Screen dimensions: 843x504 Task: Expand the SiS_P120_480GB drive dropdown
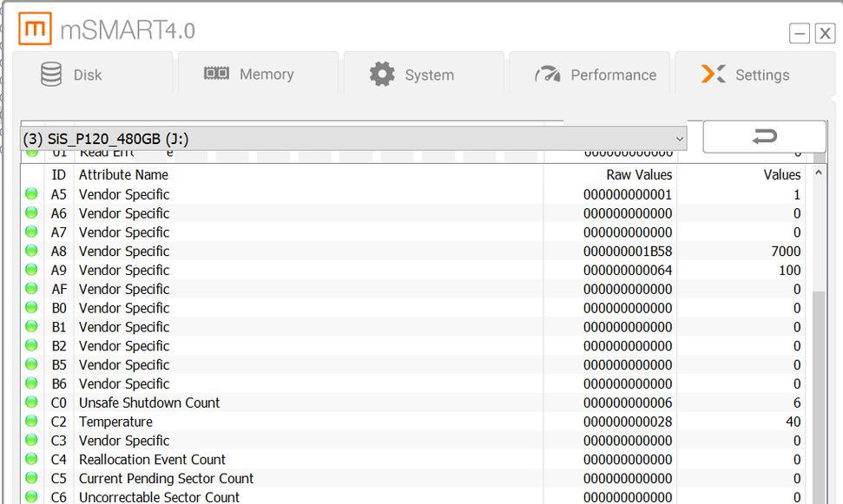353,139
